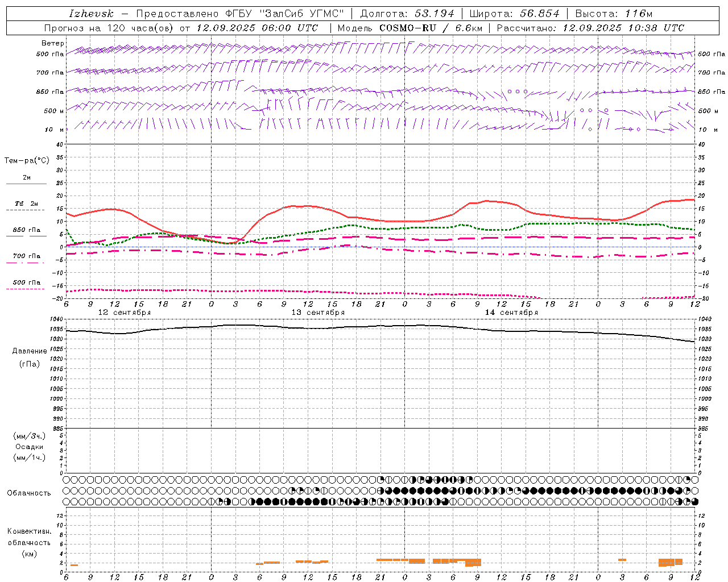728x582 pixels.
Task: Click the (мм/3ч.) precipitation unit label
Action: coord(30,436)
